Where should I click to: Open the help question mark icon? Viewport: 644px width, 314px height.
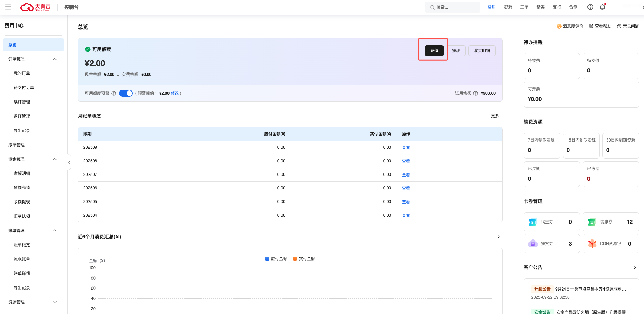(x=590, y=7)
